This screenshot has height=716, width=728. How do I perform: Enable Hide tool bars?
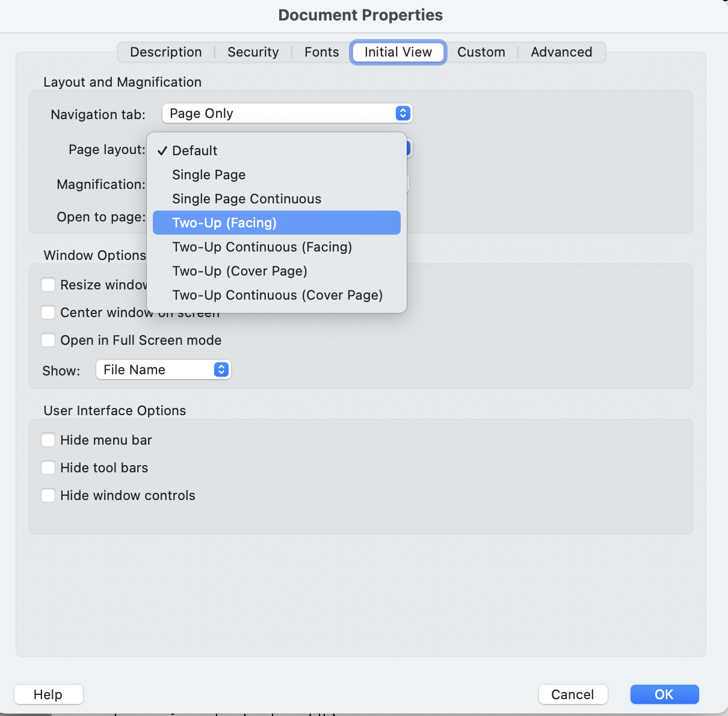point(48,468)
